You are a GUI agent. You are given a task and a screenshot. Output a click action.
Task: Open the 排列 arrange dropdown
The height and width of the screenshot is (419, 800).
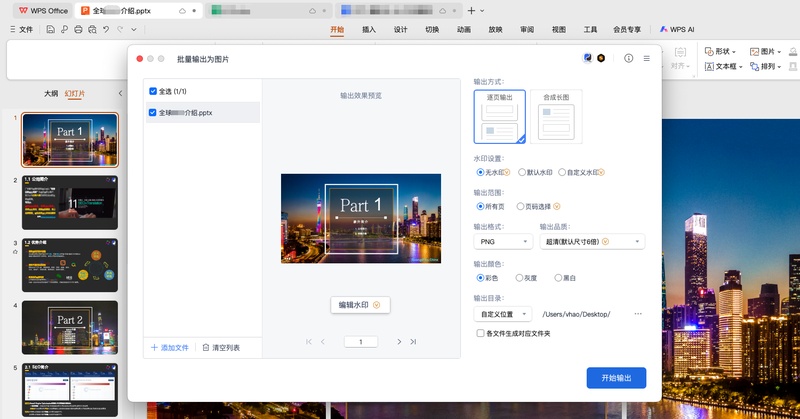click(765, 66)
